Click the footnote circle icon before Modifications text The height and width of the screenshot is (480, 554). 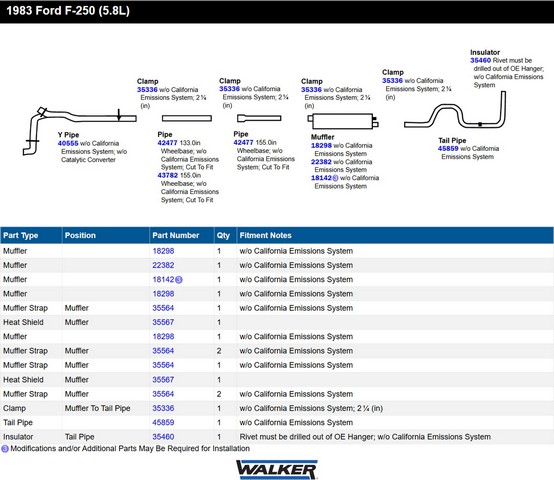click(x=5, y=449)
